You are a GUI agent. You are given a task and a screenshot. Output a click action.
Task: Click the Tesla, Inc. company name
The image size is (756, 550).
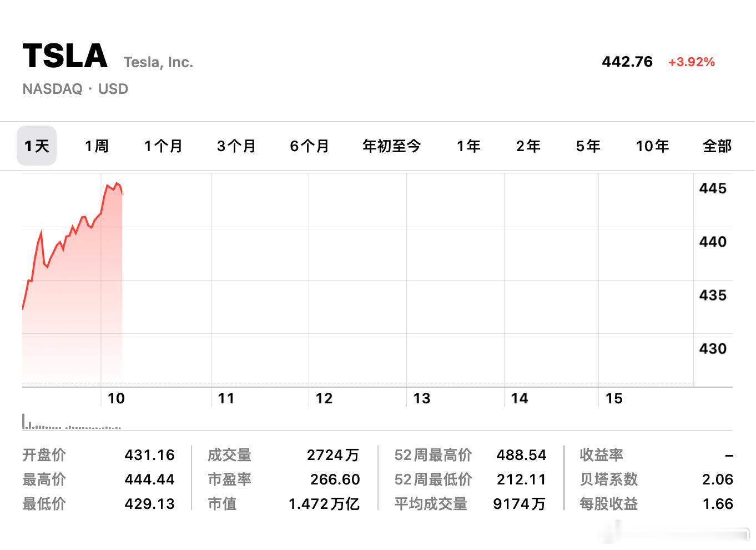click(158, 62)
